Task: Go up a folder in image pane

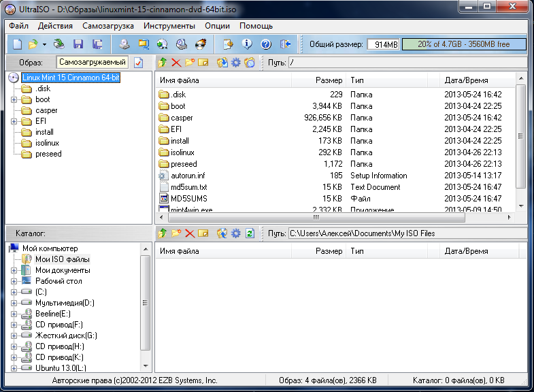Action: pyautogui.click(x=163, y=63)
